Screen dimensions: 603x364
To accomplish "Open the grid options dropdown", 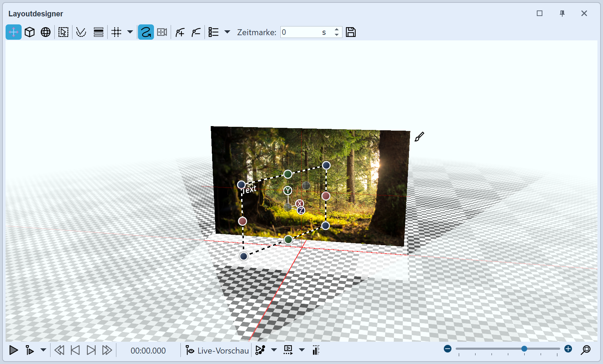I will [x=130, y=32].
